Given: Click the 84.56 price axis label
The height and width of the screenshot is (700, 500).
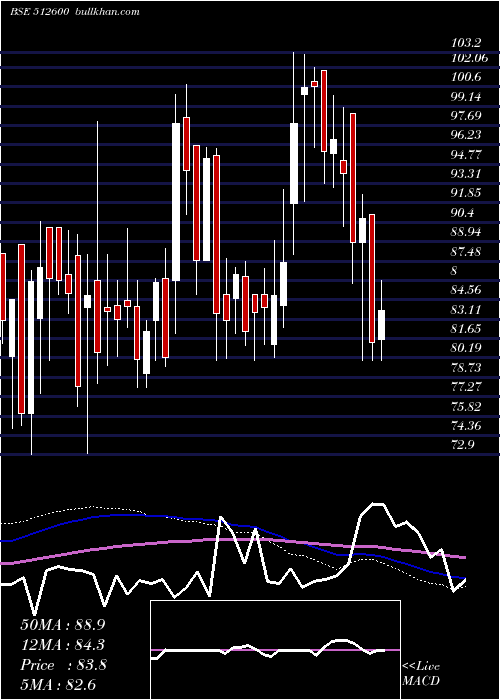Looking at the screenshot, I should (x=466, y=290).
